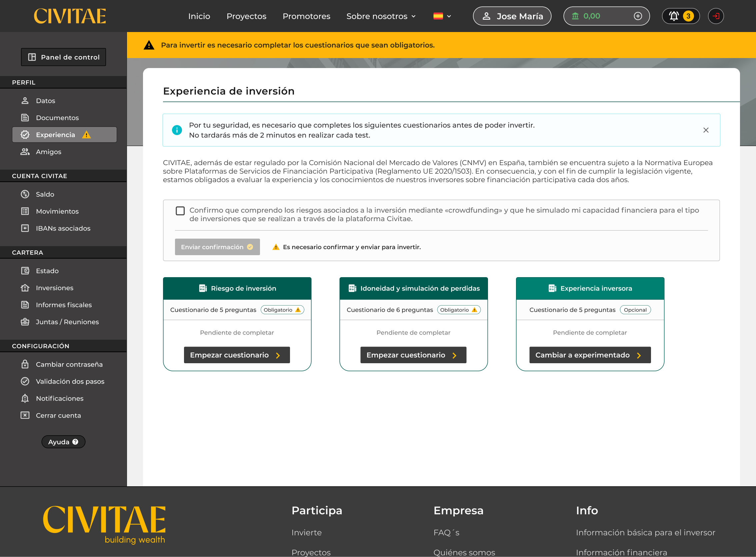Screen dimensions: 756x557
Task: Go to Inicio in the top navigation
Action: tap(199, 16)
